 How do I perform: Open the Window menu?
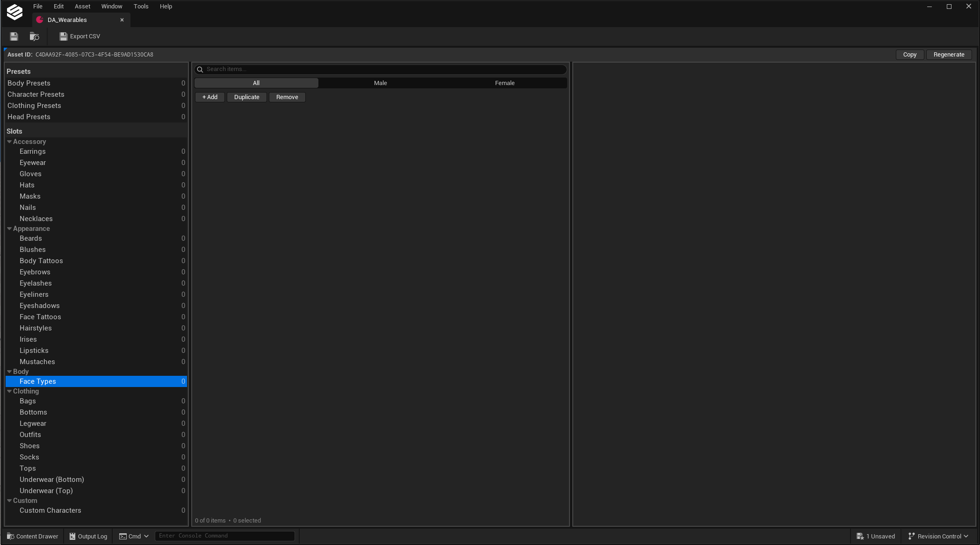(112, 7)
